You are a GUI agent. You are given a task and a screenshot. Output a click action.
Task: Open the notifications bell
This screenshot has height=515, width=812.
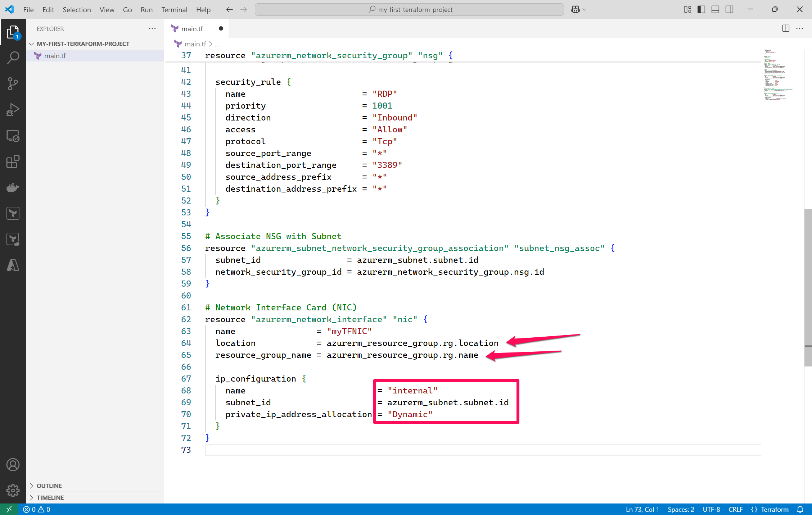pos(800,509)
